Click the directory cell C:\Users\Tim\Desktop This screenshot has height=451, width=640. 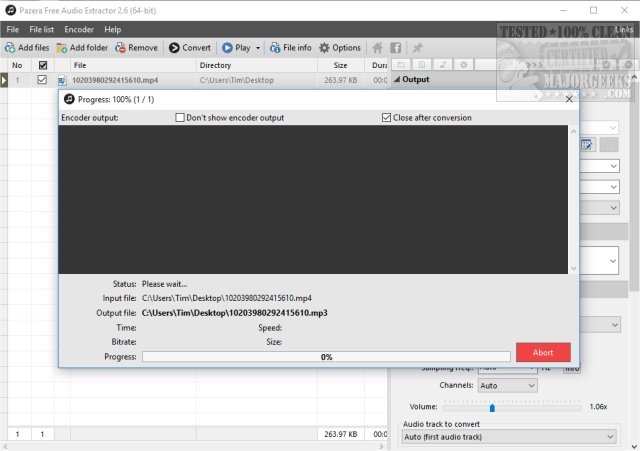[237, 80]
